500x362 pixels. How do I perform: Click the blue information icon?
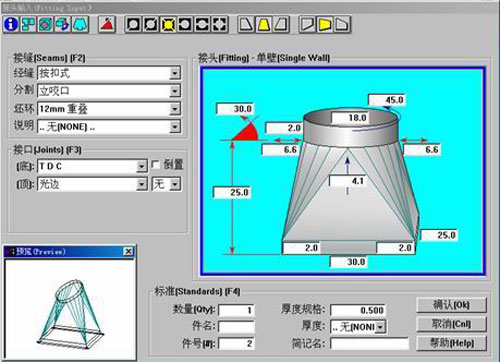tap(11, 24)
